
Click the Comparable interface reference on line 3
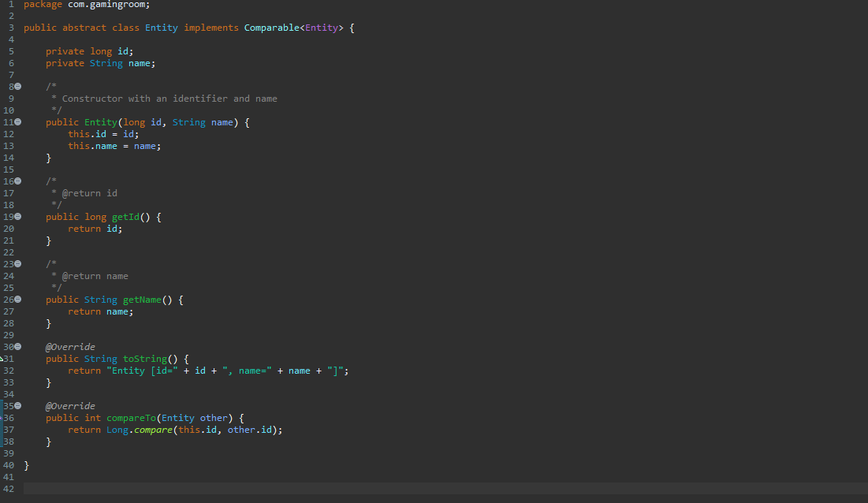coord(271,27)
